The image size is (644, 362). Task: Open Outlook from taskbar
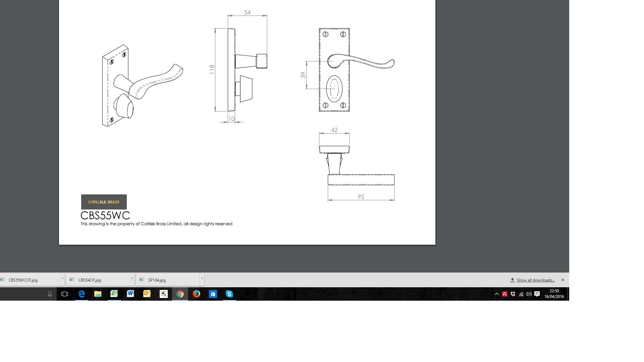pos(147,294)
